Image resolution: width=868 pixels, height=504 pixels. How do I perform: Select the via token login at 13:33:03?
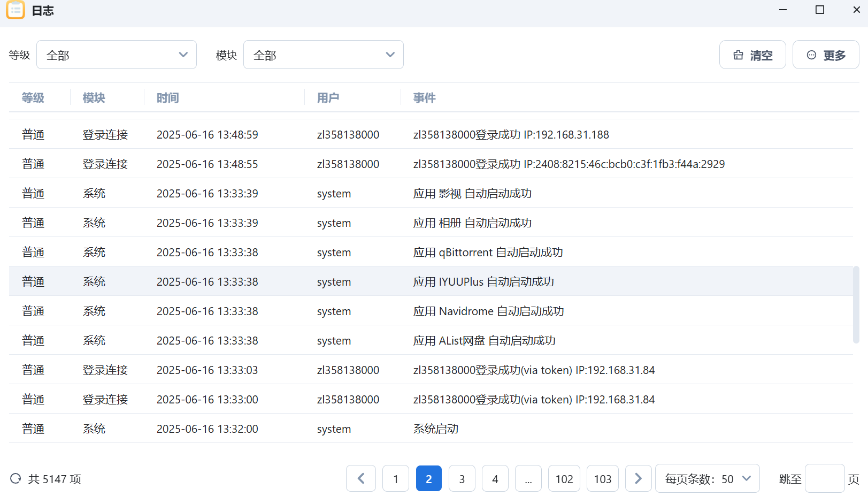point(431,370)
